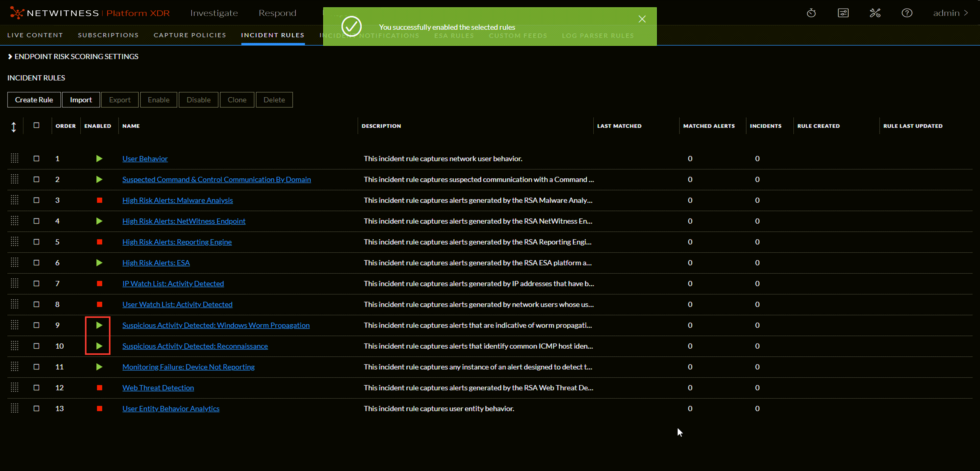Open the Admin tools wrench icon
Viewport: 980px width, 471px height.
click(x=875, y=13)
